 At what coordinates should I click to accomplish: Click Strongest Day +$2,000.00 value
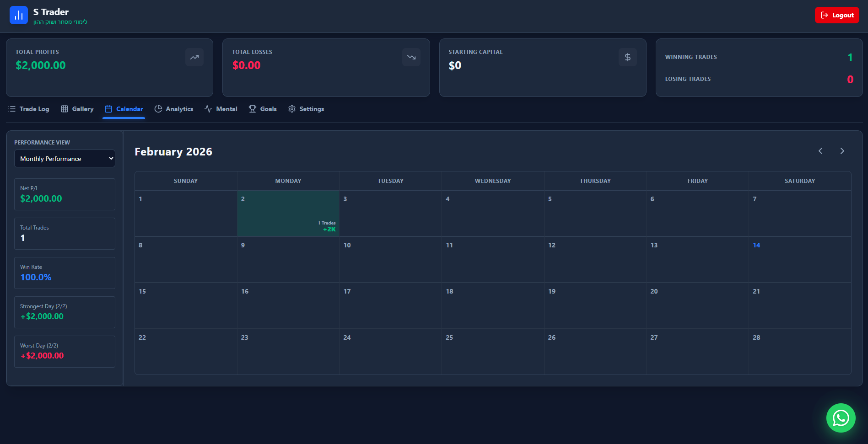coord(42,316)
